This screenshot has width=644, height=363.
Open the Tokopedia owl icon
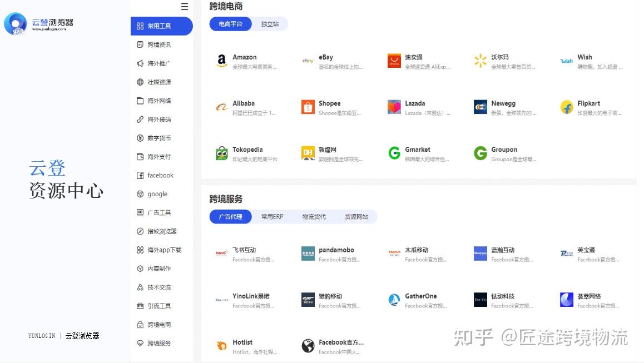[222, 153]
